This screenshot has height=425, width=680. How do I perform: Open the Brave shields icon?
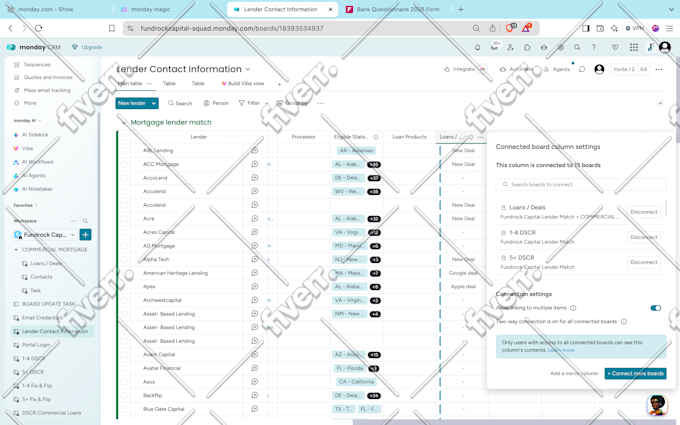(510, 28)
